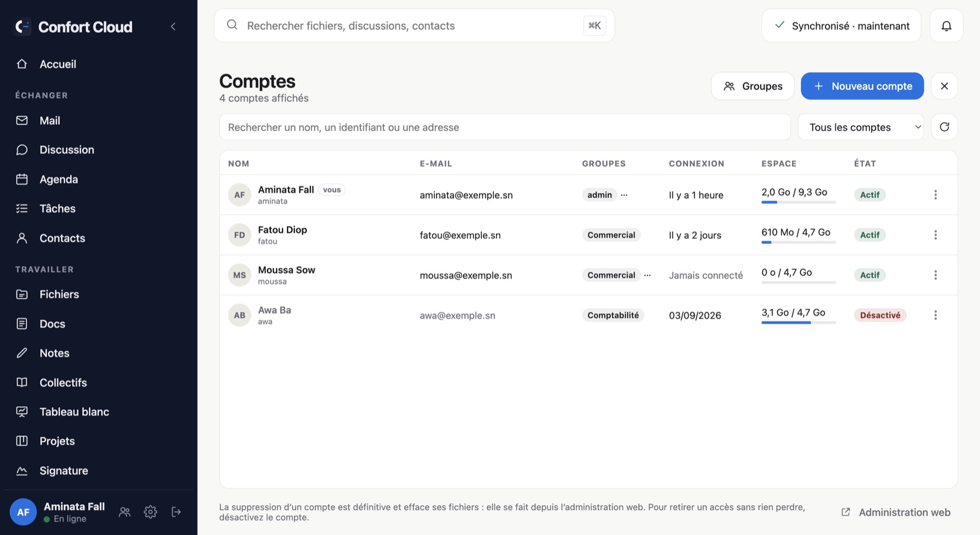The width and height of the screenshot is (980, 535).
Task: Click the vous badge next to Aminata
Action: point(332,190)
